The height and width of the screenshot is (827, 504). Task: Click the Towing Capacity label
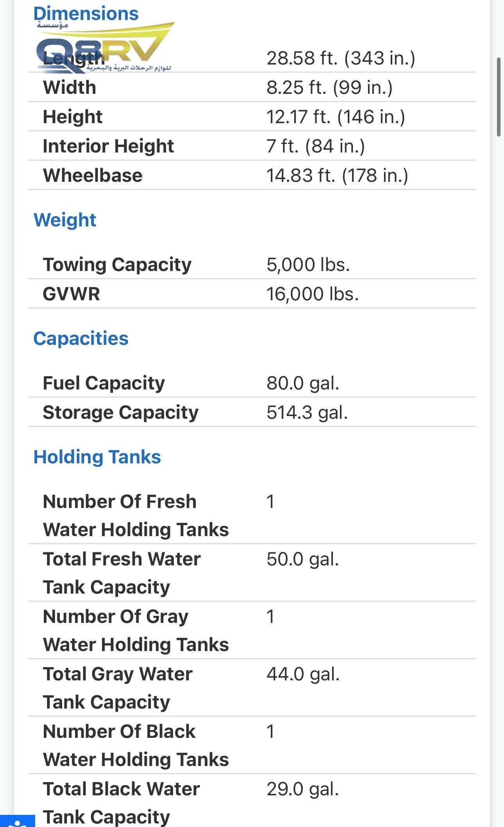[117, 264]
